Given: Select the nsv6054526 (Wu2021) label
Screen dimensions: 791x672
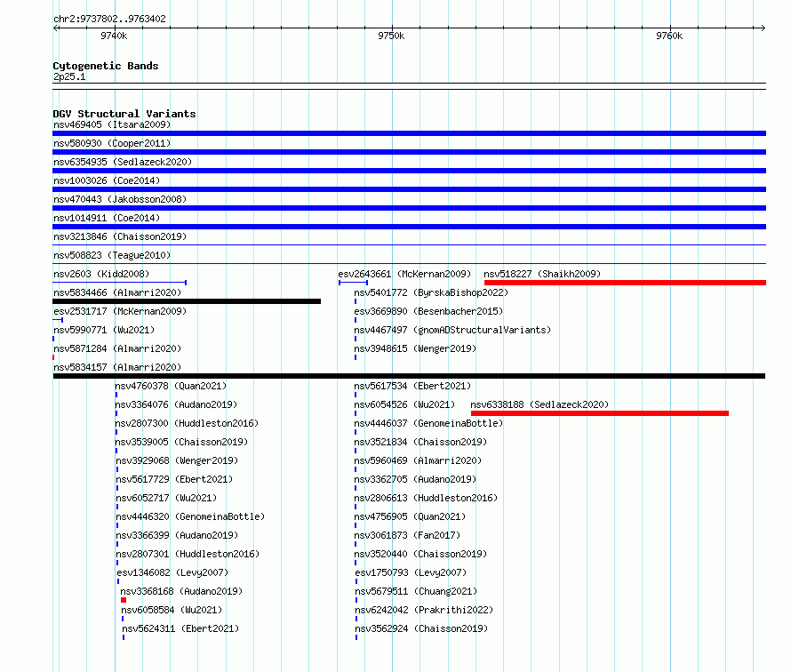Looking at the screenshot, I should [404, 404].
